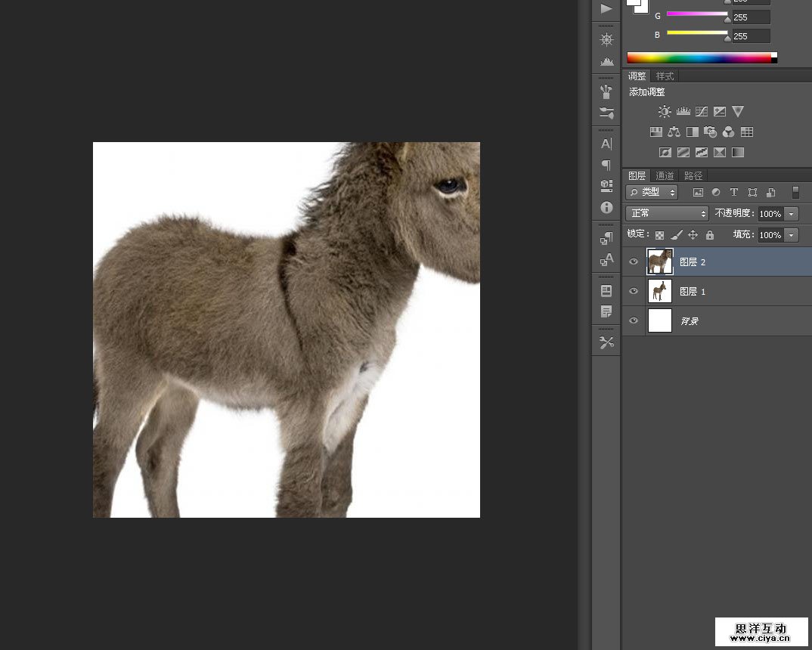Add a Curves adjustment
This screenshot has width=812, height=650.
point(702,111)
